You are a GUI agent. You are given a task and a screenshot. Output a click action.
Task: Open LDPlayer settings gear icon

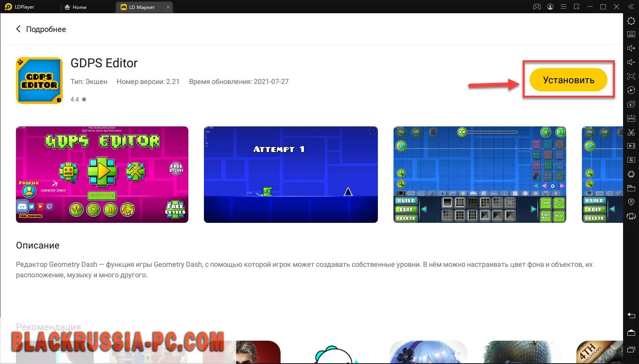pos(631,21)
